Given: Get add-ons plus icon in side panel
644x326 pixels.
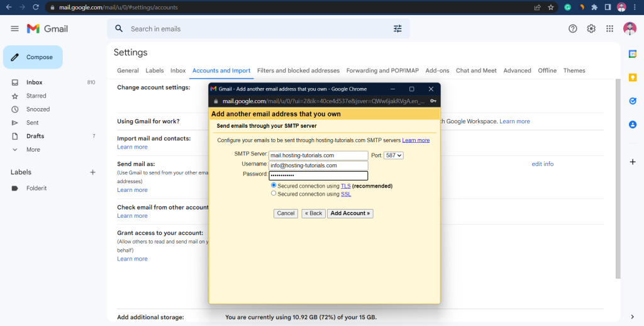Looking at the screenshot, I should 633,162.
